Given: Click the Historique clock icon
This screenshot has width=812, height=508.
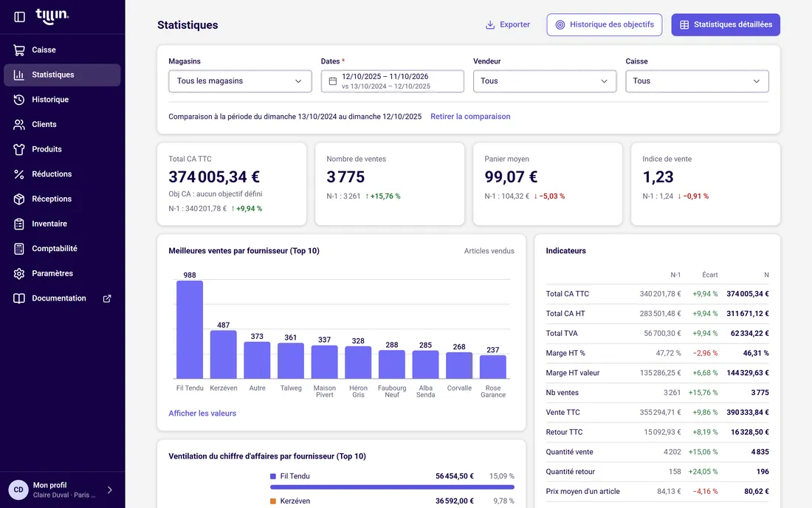Looking at the screenshot, I should (x=19, y=100).
